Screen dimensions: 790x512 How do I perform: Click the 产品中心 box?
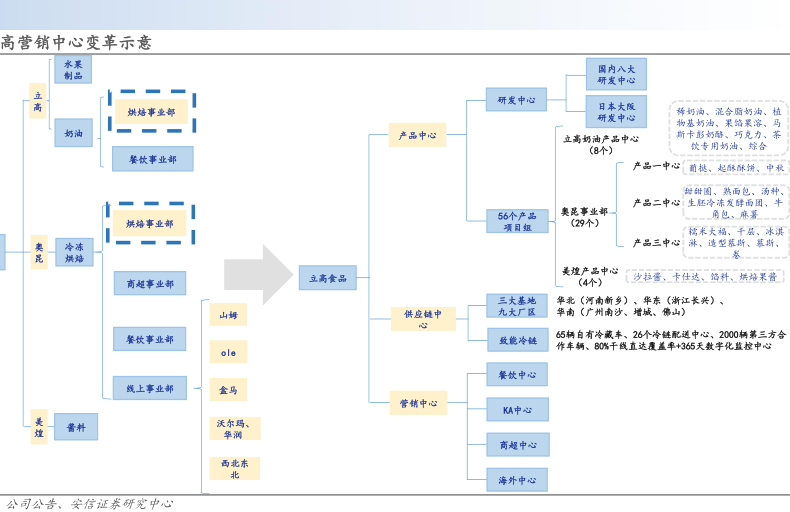coord(417,135)
